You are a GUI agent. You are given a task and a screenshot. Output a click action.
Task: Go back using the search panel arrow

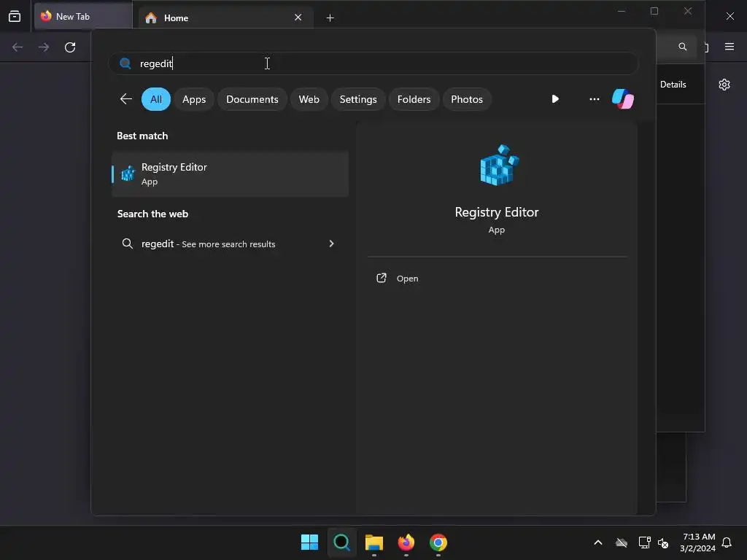[x=125, y=99]
